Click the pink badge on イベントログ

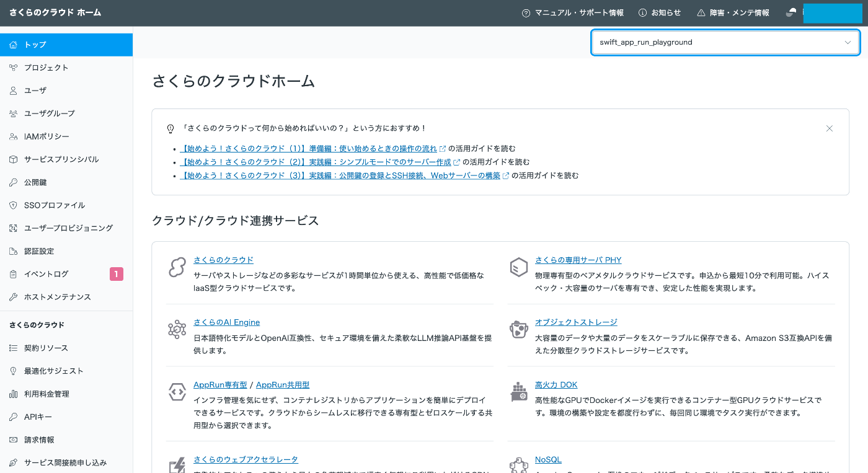coord(117,274)
